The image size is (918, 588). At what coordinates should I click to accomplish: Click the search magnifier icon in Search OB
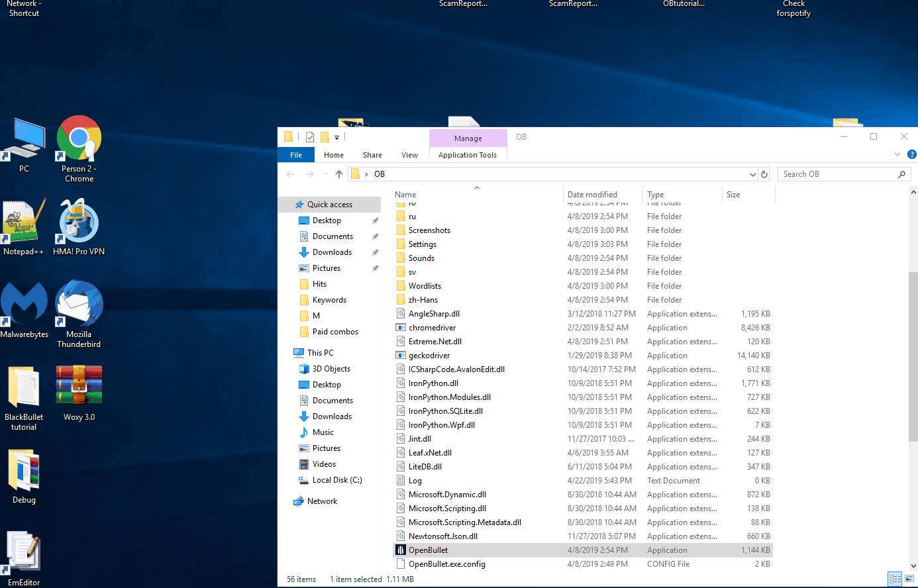coord(901,174)
